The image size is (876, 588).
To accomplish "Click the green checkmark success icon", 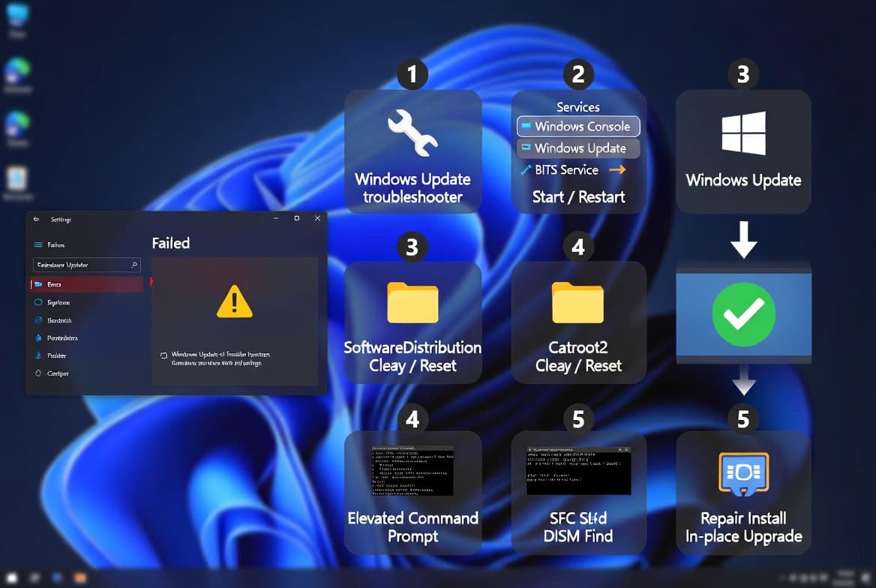I will [743, 314].
